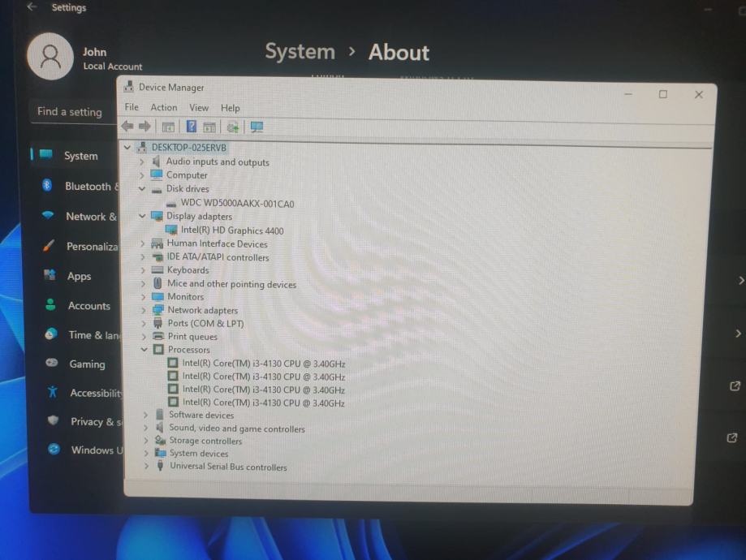Collapse the Processors node
The image size is (746, 560).
144,350
